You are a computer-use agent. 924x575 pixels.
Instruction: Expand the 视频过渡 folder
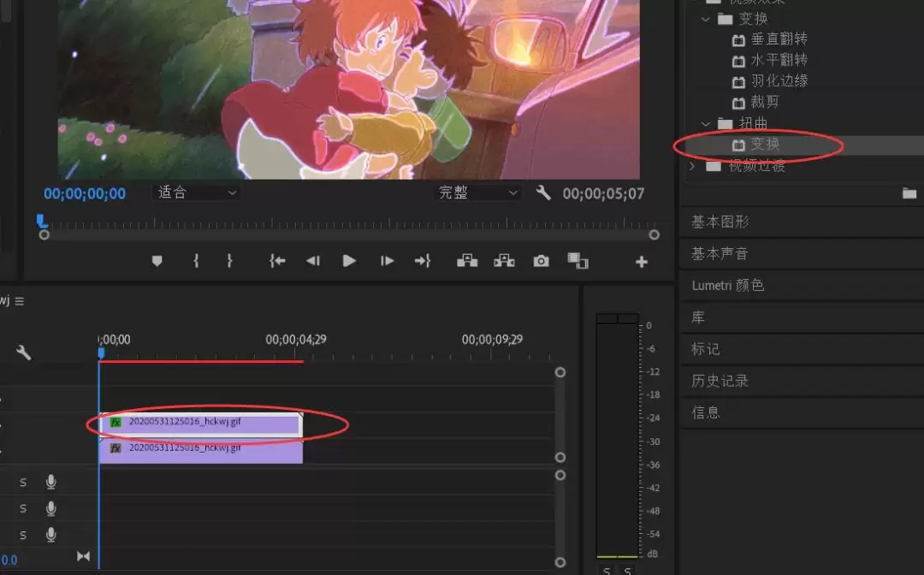pyautogui.click(x=692, y=167)
